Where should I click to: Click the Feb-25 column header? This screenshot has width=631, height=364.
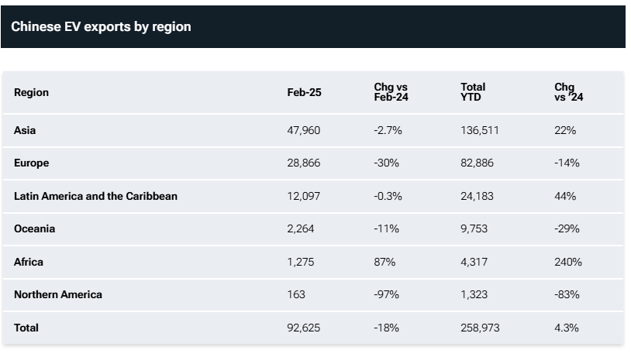[x=304, y=92]
